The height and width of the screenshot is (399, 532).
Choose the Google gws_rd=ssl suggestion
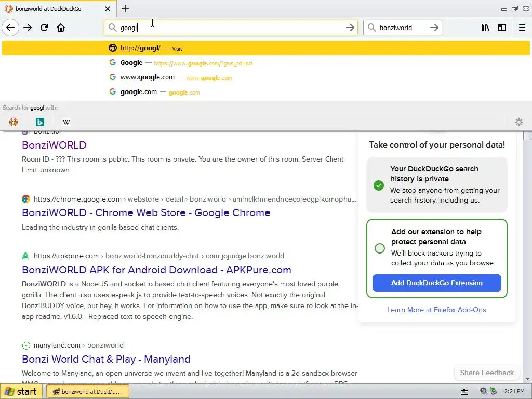(266, 63)
